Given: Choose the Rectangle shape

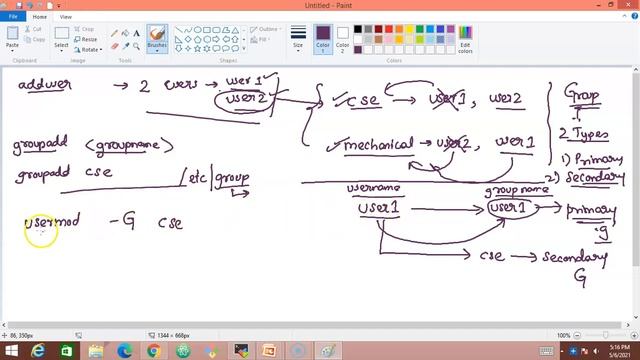Looking at the screenshot, I should coord(207,30).
